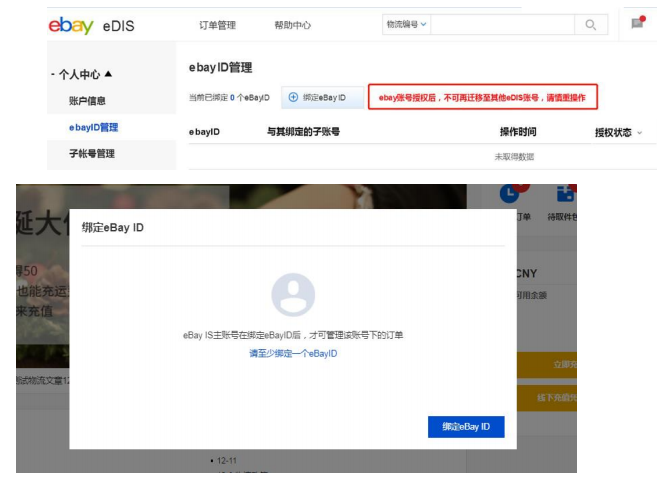Select 账户信息 in the sidebar
Viewport: 664px width, 492px height.
point(87,101)
